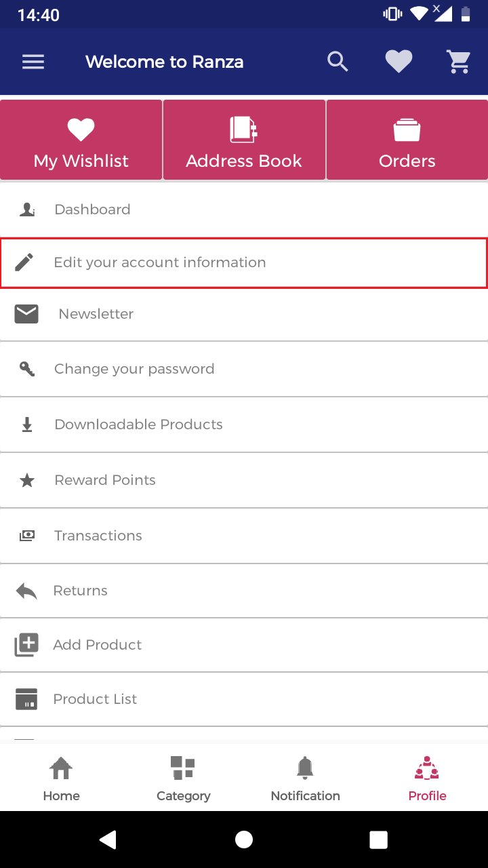Screen dimensions: 488x868
Task: Switch to the Category tab
Action: click(x=183, y=778)
